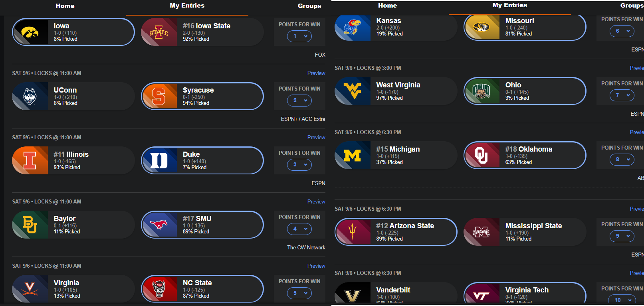Expand points dropdown showing value 4
The width and height of the screenshot is (644, 306).
pos(299,229)
